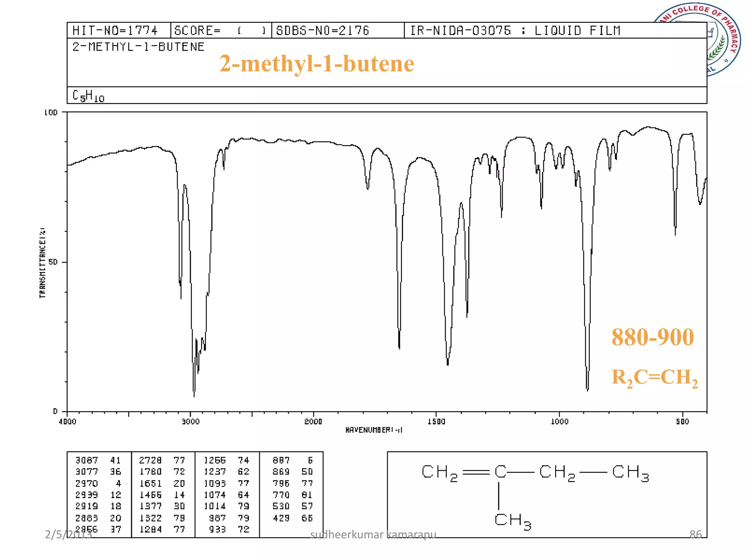Select the 1074 peak table entry
Image resolution: width=747 pixels, height=560 pixels.
[x=227, y=495]
